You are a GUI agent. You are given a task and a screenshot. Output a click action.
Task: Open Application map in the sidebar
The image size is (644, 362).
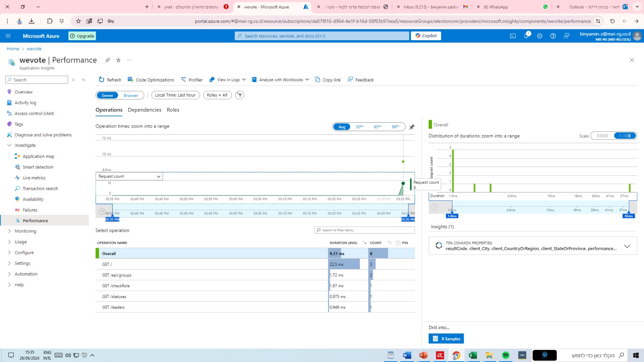click(x=38, y=156)
